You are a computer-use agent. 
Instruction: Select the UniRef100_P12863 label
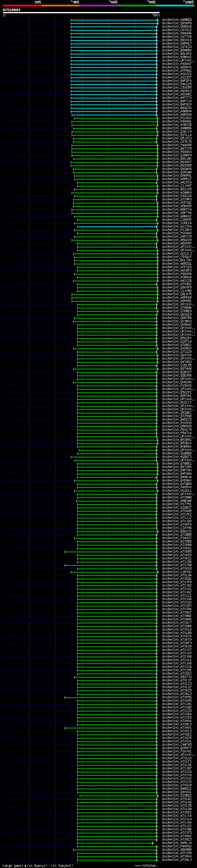[176, 230]
